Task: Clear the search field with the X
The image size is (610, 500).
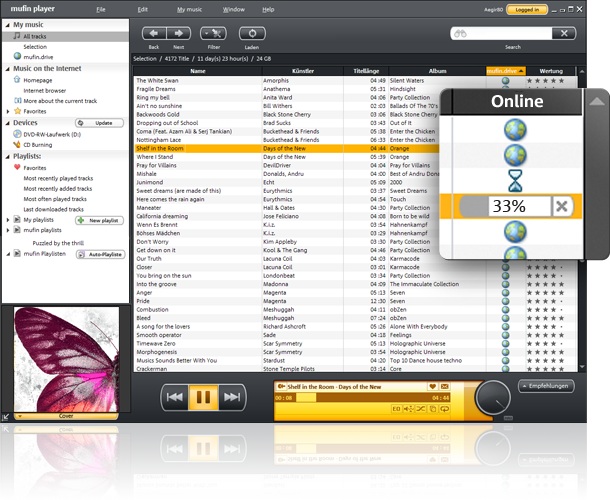Action: pos(564,33)
